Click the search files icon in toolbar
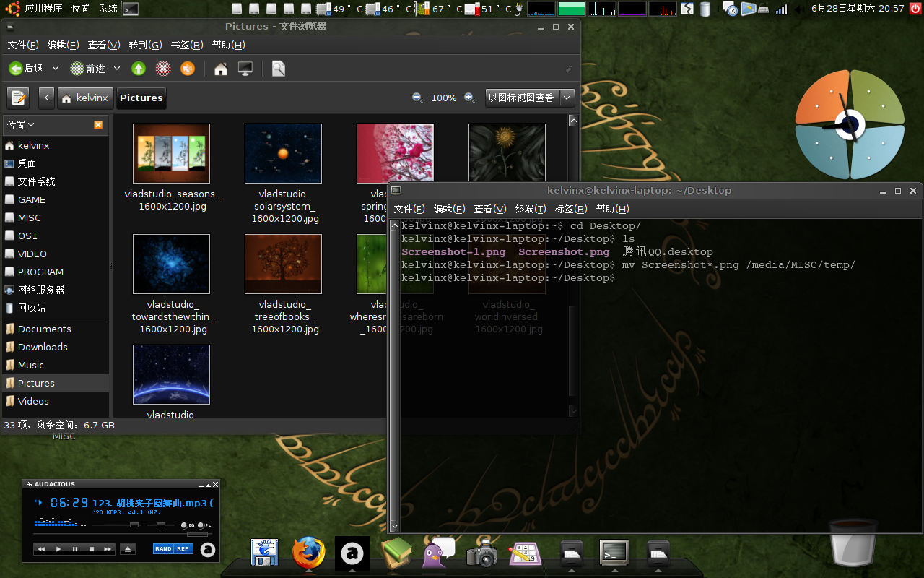Screen dimensions: 924x578 (279, 69)
